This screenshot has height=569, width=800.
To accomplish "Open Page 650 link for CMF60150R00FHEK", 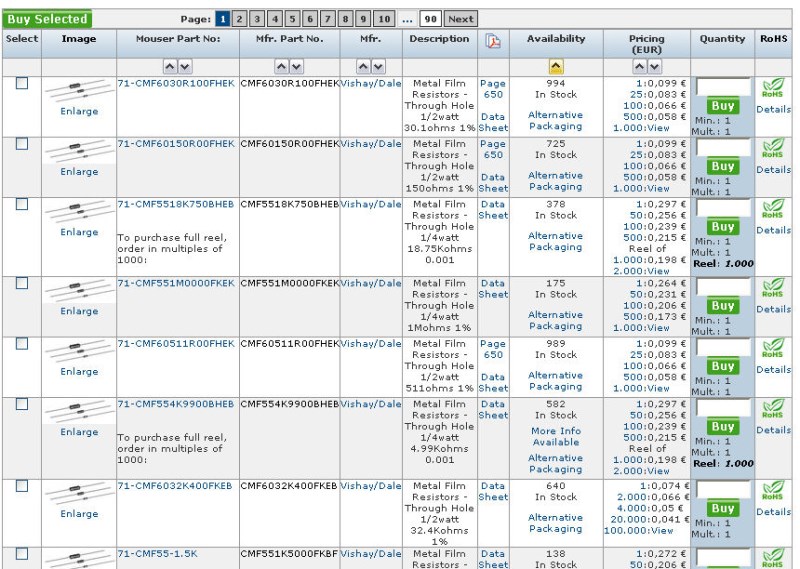I will coord(493,150).
